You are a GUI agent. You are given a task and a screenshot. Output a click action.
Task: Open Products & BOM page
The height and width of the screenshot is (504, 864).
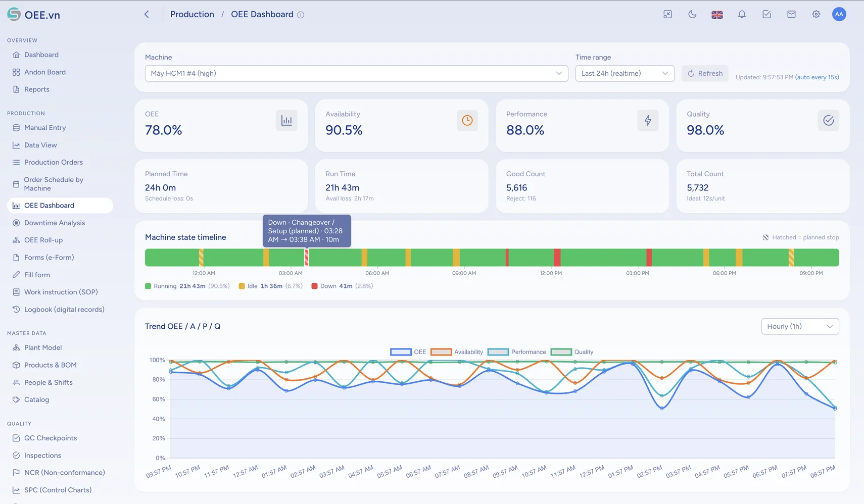pos(60,365)
